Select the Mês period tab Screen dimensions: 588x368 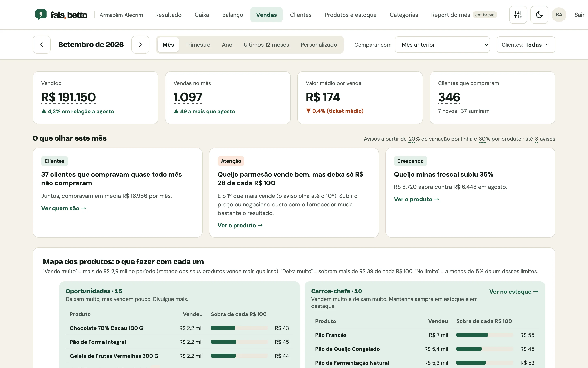click(168, 45)
